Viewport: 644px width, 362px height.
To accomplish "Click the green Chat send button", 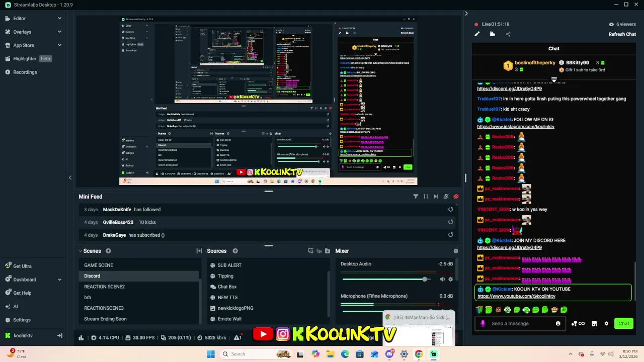I will [x=624, y=323].
